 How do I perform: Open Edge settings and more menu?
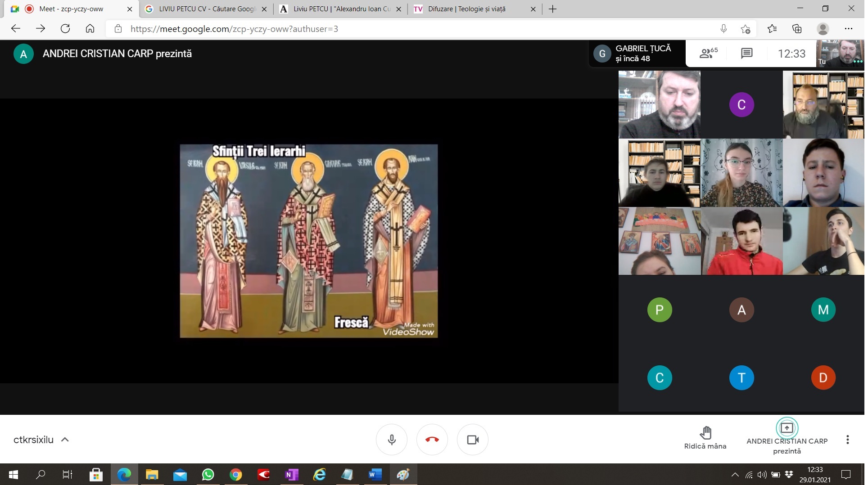pyautogui.click(x=848, y=29)
